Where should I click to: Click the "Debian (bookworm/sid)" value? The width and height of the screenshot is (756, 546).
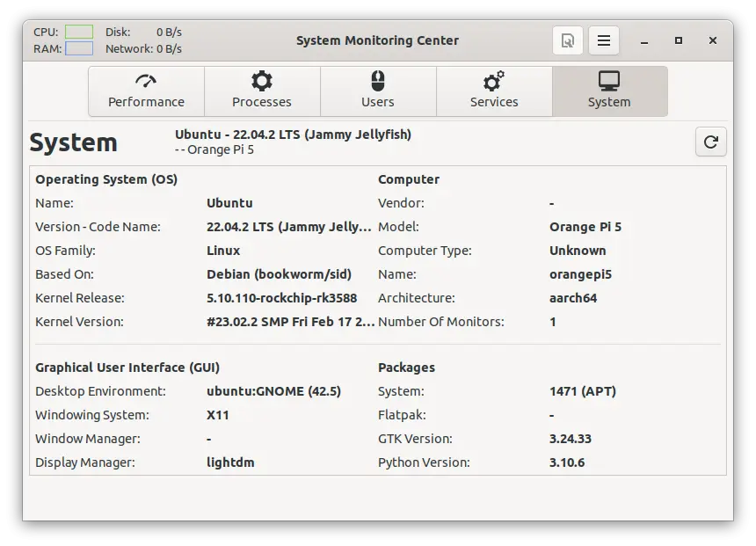click(x=280, y=274)
